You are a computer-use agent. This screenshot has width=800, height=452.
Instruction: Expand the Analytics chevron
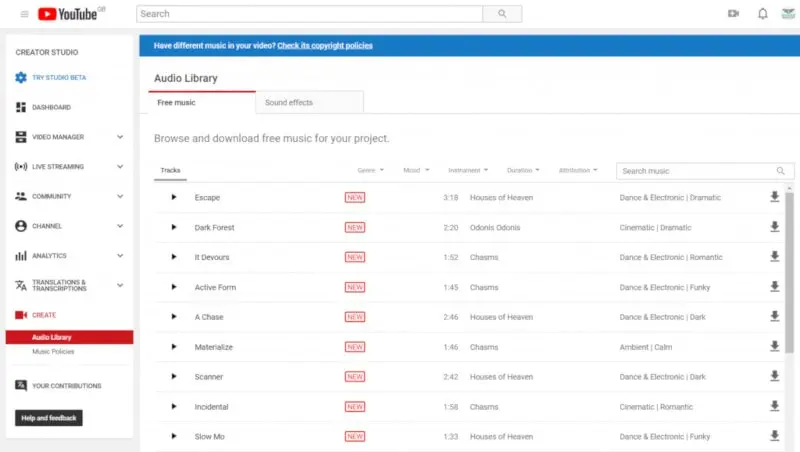[x=120, y=256]
